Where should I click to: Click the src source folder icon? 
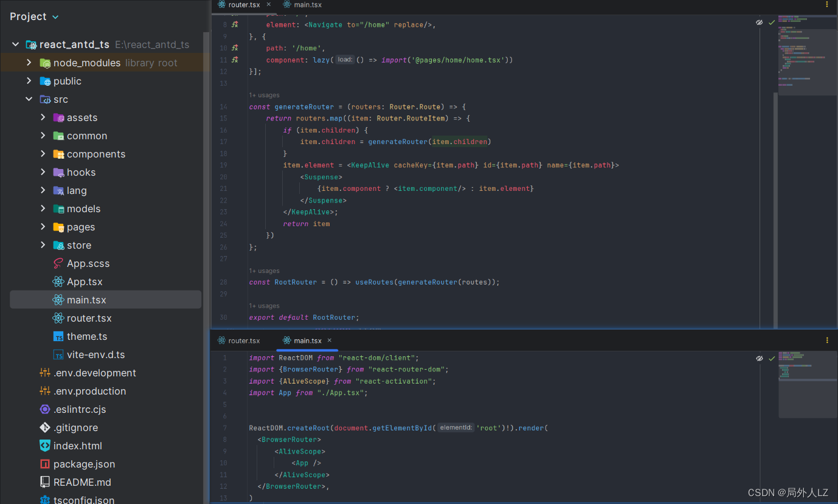[x=45, y=99]
